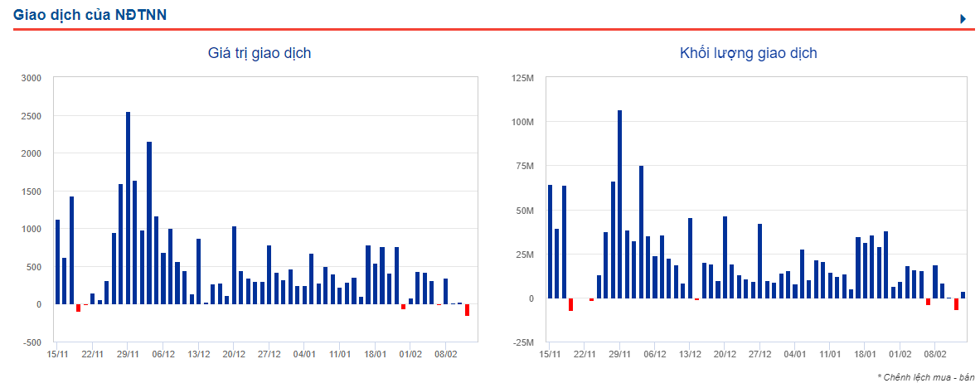Click the last blue bar in the volume chart

click(x=963, y=294)
